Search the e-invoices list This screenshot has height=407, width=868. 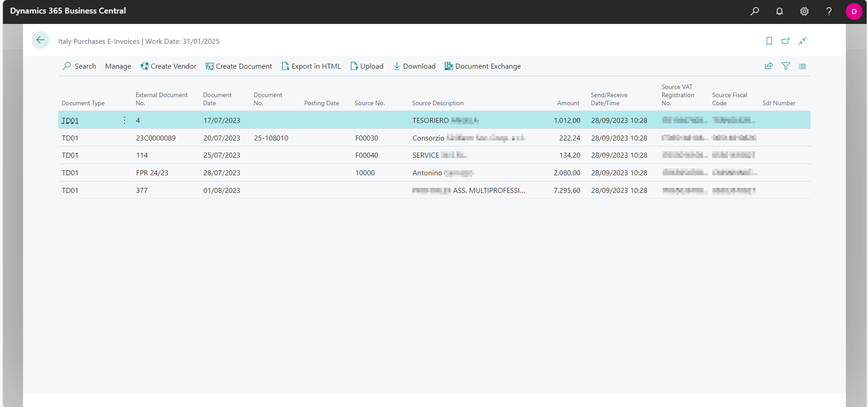click(x=79, y=66)
